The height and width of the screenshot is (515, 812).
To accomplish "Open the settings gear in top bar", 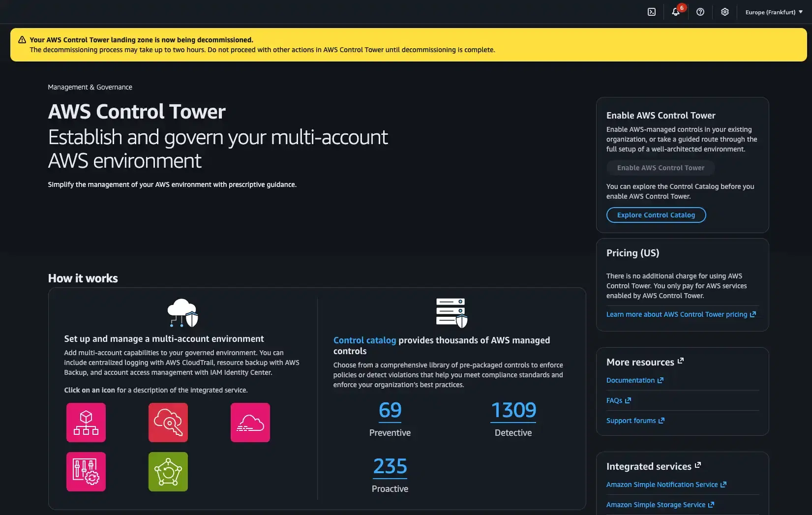I will tap(725, 12).
